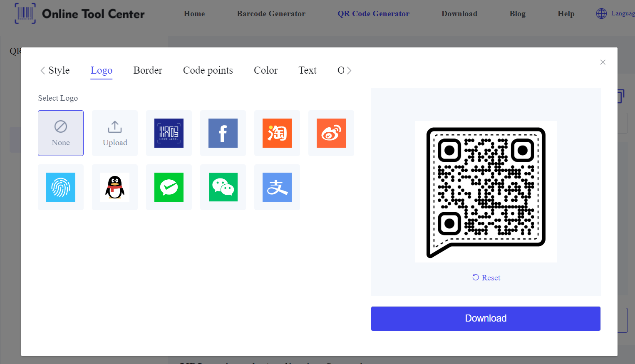This screenshot has height=364, width=635.
Task: Select the green checkmark chat-bubble logo
Action: pyautogui.click(x=169, y=187)
